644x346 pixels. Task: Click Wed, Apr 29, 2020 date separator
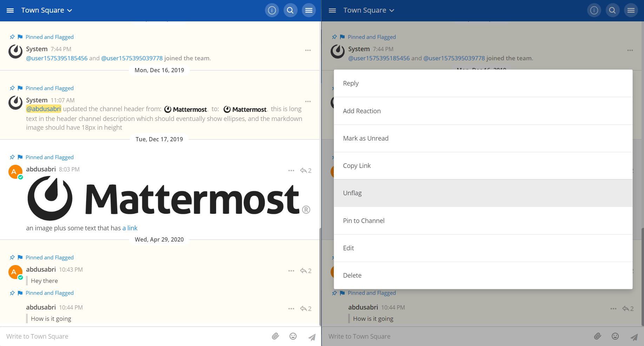(x=159, y=239)
